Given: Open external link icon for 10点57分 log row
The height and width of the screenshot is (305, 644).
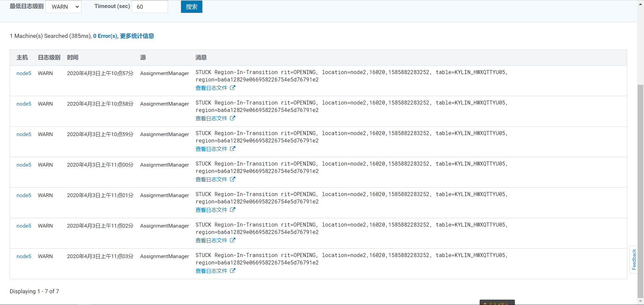Looking at the screenshot, I should click(232, 88).
